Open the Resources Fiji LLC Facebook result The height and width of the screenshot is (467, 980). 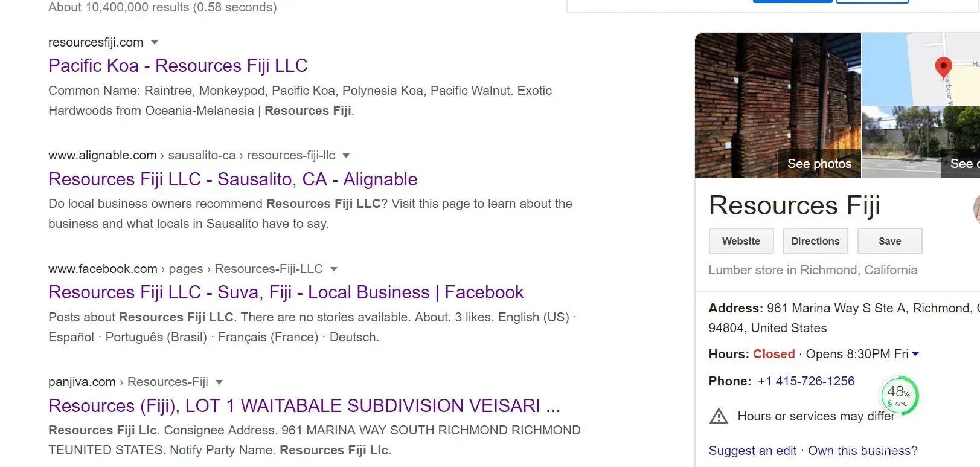coord(286,292)
